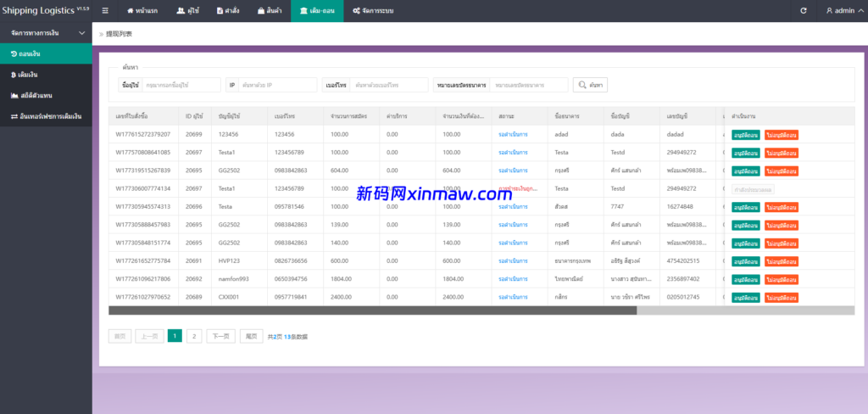Select ถอนเงิน withdrawal in sidebar

point(46,53)
